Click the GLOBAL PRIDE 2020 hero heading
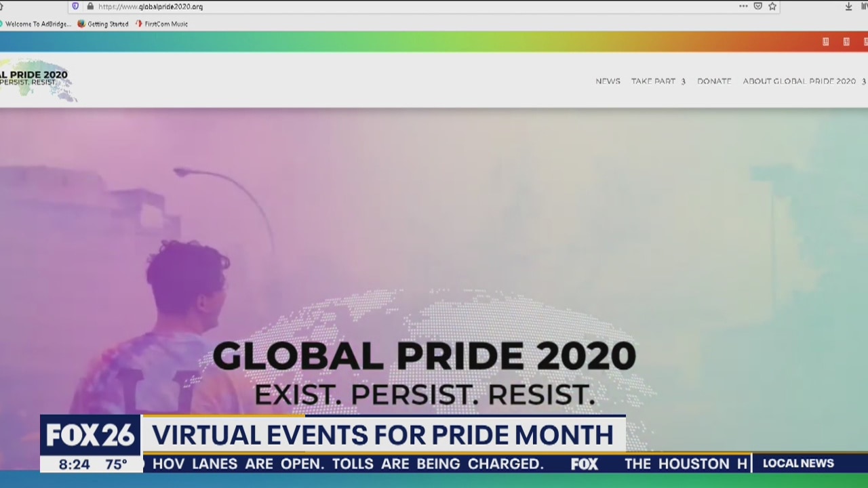Image resolution: width=868 pixels, height=488 pixels. [x=424, y=357]
